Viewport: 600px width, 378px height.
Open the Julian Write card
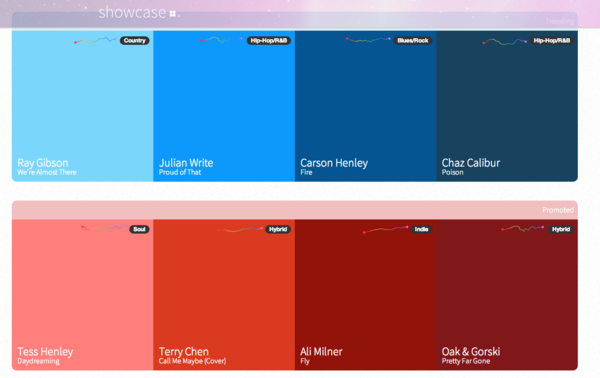(x=224, y=106)
